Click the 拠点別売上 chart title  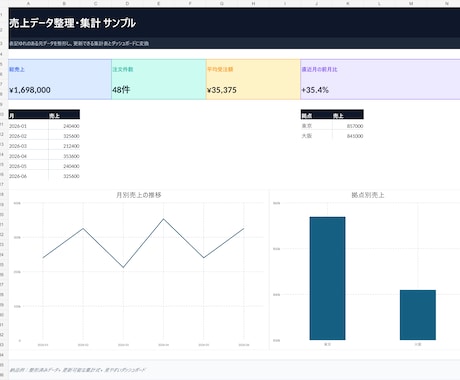tap(368, 195)
